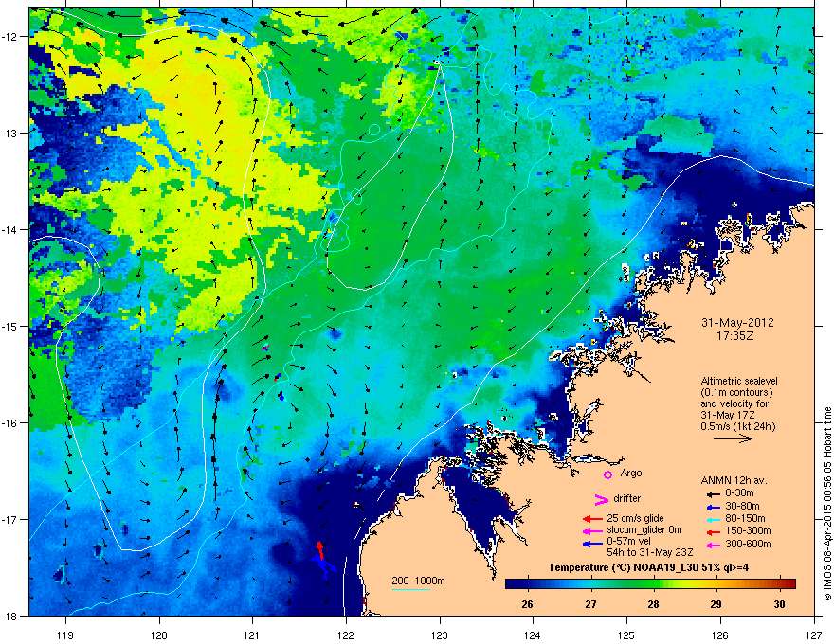Screen dimensions: 834x644
Task: Click the magenta drifter arrowhead symbol in legend
Action: [x=601, y=499]
